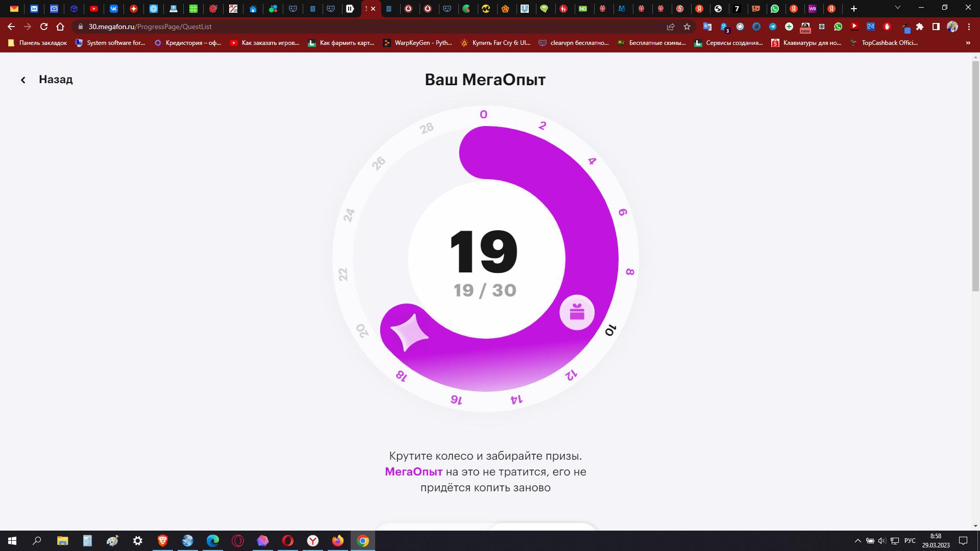980x551 pixels.
Task: Switch to the WhatsApp tab
Action: coord(775,9)
